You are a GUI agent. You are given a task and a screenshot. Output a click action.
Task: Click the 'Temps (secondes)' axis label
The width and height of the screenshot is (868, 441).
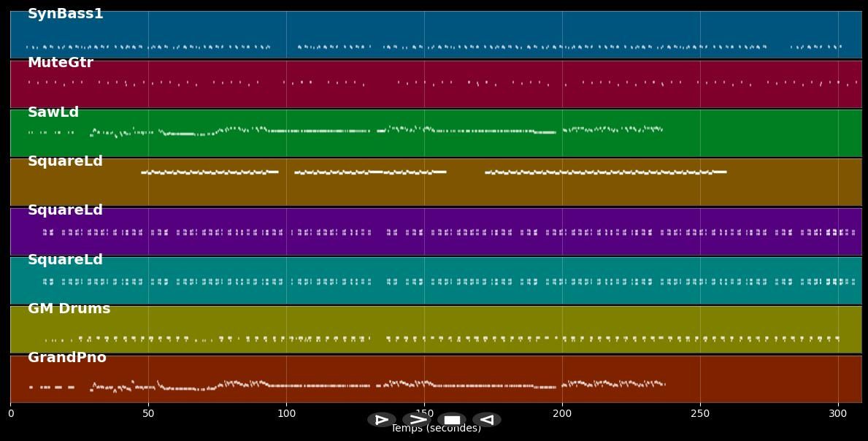(436, 429)
